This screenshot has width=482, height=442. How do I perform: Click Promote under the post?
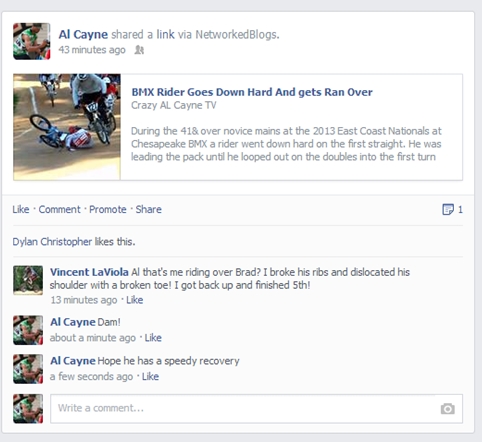tap(108, 209)
